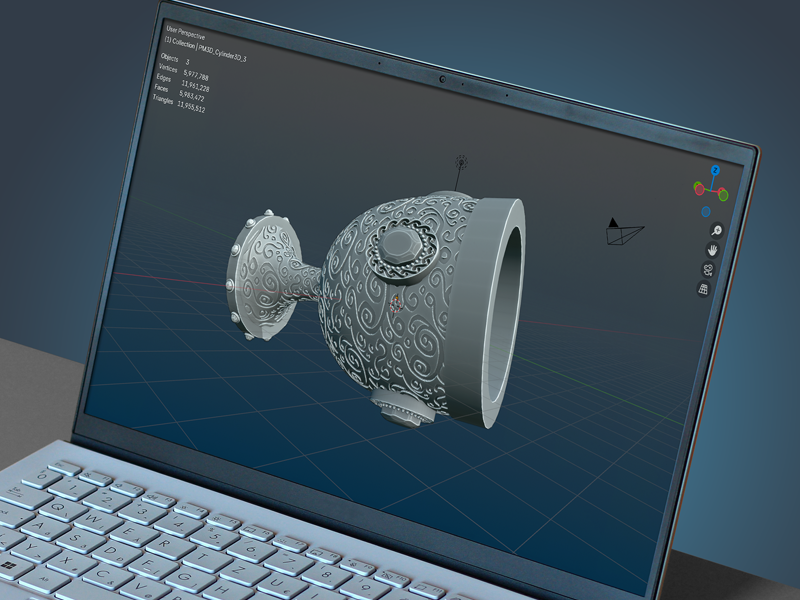Click the 'User Perspective' label

(x=186, y=33)
